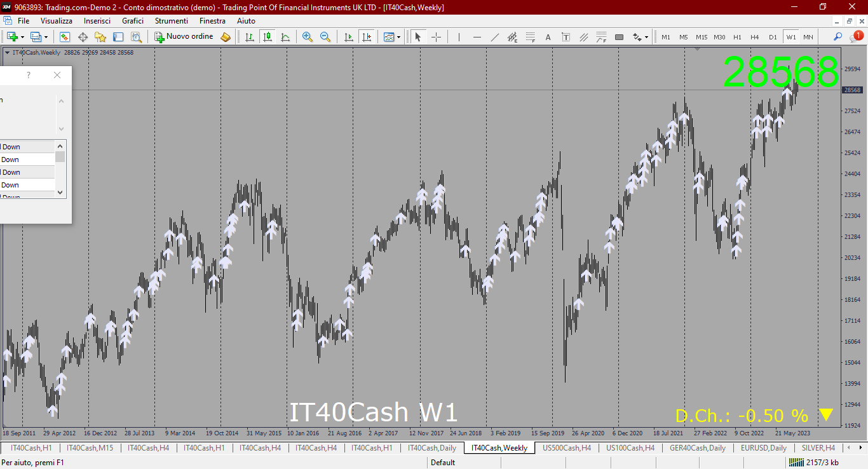
Task: Select the trendline drawing tool
Action: (494, 37)
